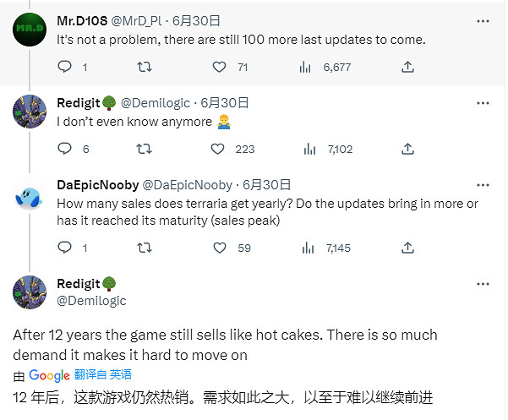Screen dimensions: 508x420
Task: Share Mr.D108's tweet
Action: [407, 67]
